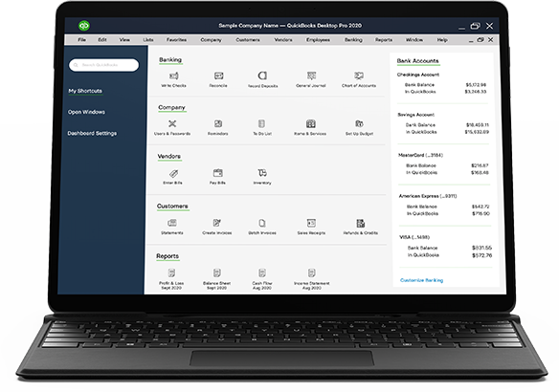The image size is (559, 392).
Task: Click VISA bank balance $831.55
Action: point(482,248)
